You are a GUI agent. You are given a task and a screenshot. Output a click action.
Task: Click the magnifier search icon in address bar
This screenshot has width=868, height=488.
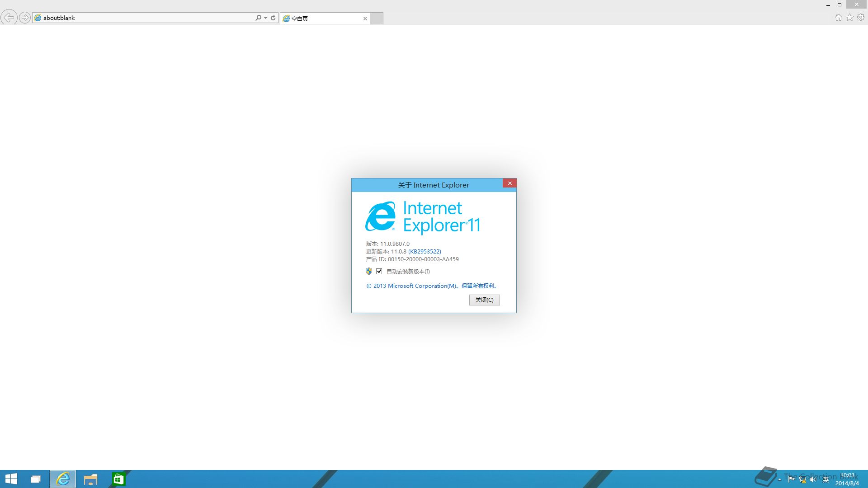(x=258, y=18)
